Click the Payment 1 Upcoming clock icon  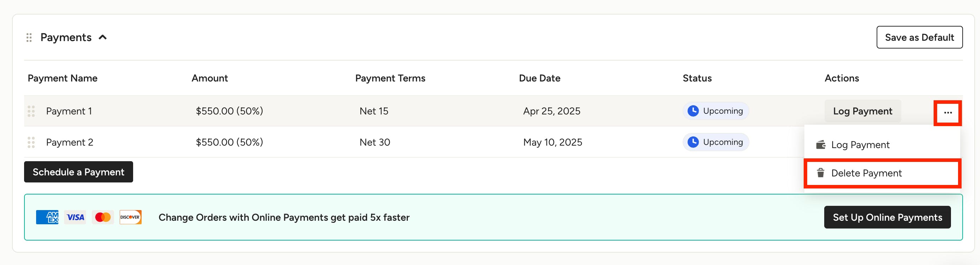pos(693,111)
